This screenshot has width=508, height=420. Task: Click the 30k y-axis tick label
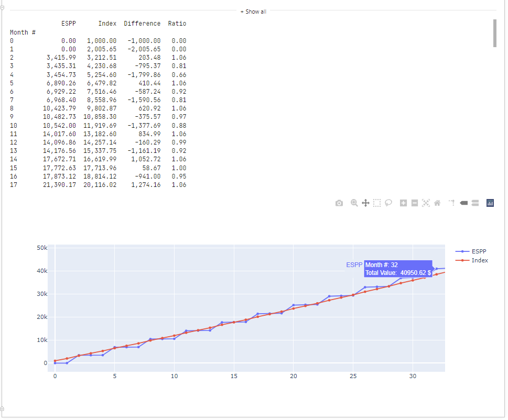tap(42, 294)
